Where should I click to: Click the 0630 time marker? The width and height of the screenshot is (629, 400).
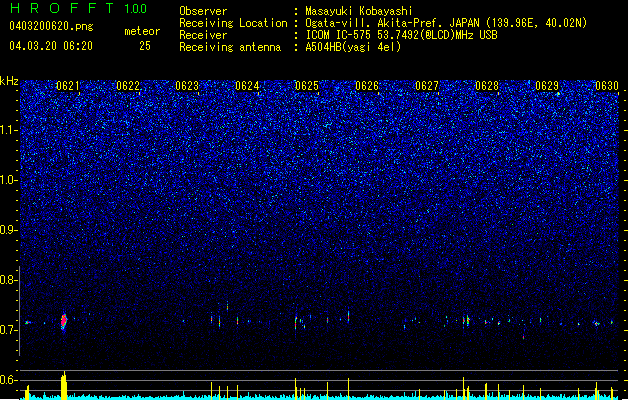point(607,86)
